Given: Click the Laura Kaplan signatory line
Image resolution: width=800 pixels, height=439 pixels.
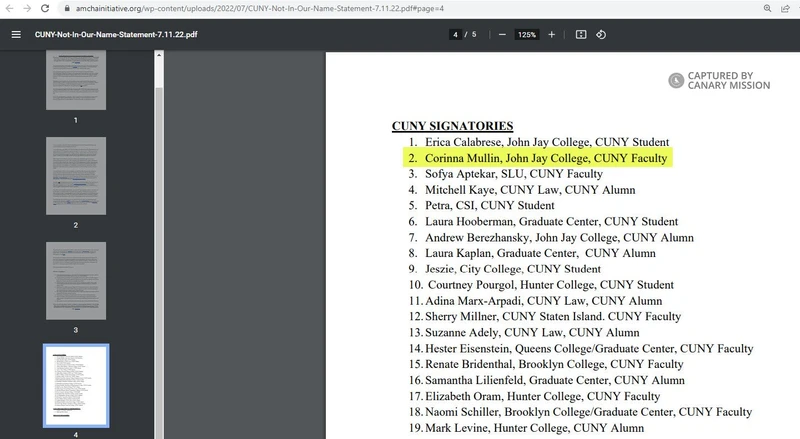Looking at the screenshot, I should point(532,253).
